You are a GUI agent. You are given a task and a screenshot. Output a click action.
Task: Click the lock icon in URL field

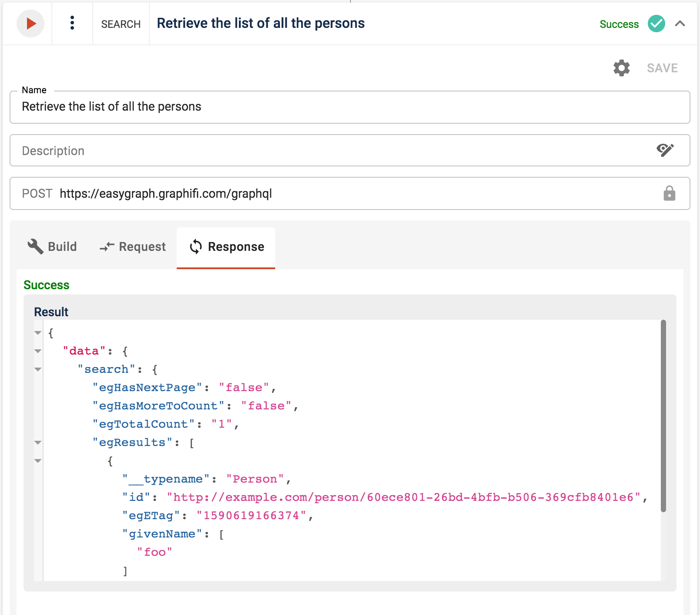pos(669,193)
